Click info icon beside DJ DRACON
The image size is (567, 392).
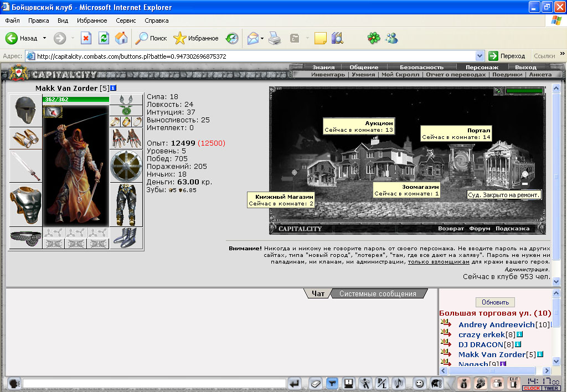(x=518, y=344)
